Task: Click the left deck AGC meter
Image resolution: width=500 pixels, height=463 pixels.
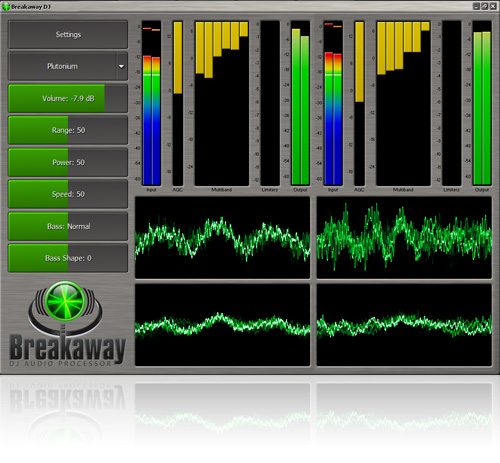Action: pos(178,103)
